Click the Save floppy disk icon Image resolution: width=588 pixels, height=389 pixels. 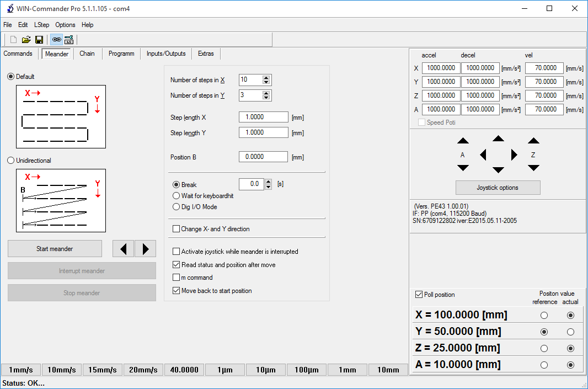[39, 40]
